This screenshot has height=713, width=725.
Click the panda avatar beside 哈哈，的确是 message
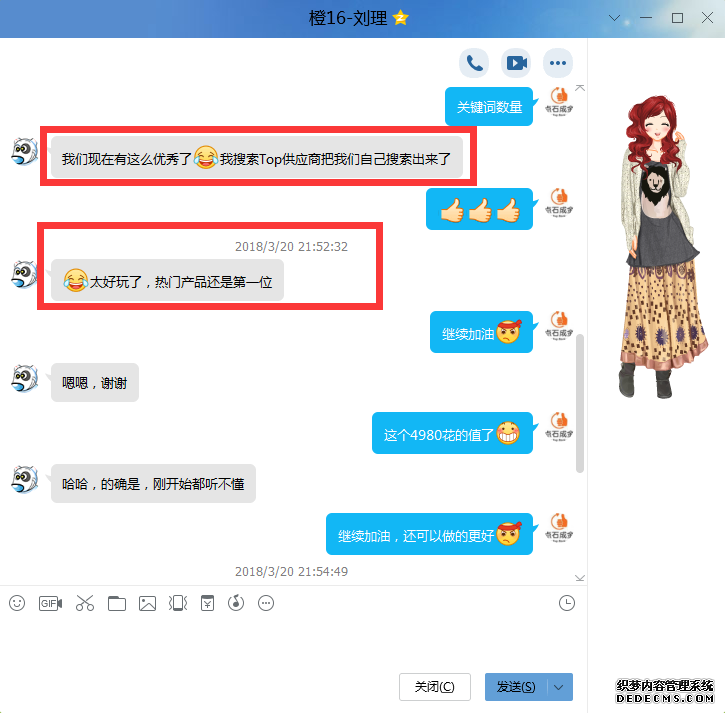click(x=25, y=479)
